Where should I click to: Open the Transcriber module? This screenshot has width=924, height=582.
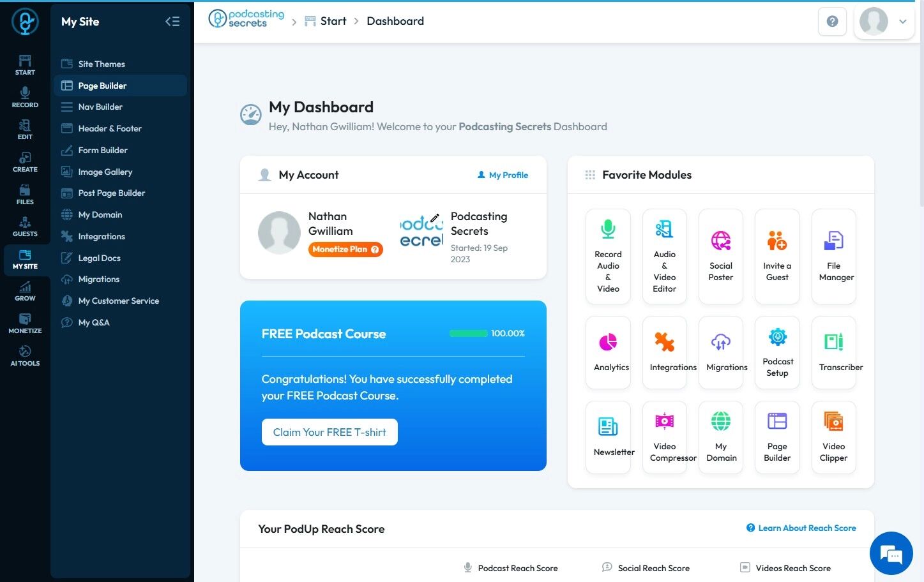click(x=833, y=352)
